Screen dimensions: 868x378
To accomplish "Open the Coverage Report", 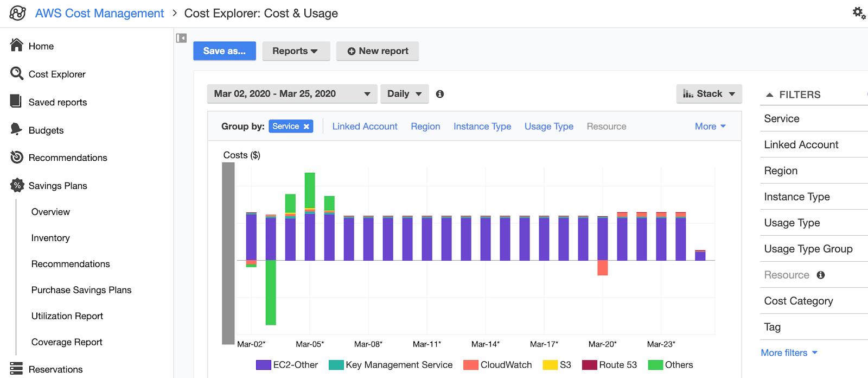I will click(x=67, y=342).
